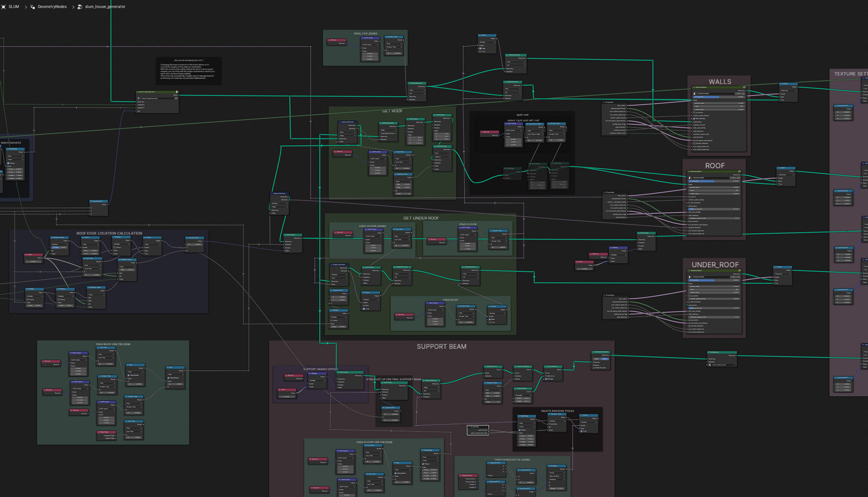Open All mode dropdown on Support Beam Delete Geometry

tap(431, 391)
